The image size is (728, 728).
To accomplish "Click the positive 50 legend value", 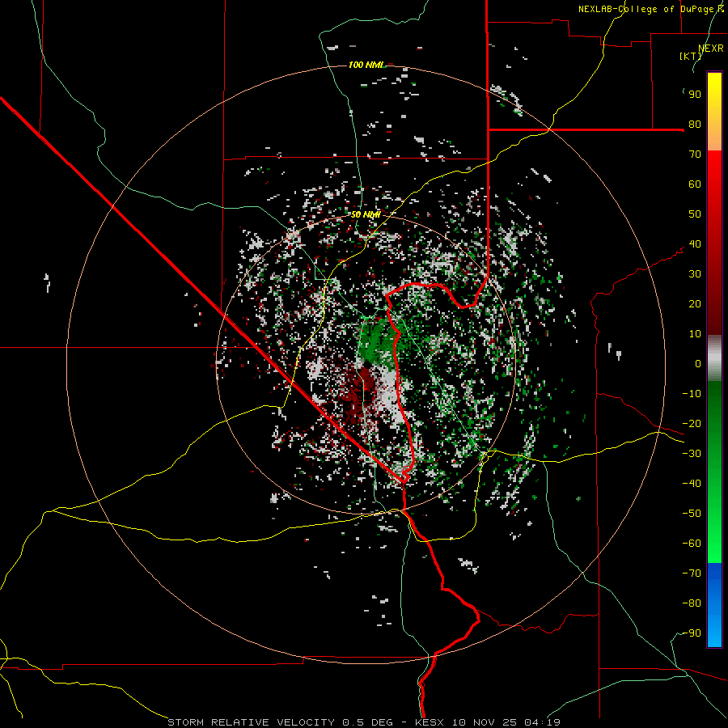I will [x=695, y=214].
